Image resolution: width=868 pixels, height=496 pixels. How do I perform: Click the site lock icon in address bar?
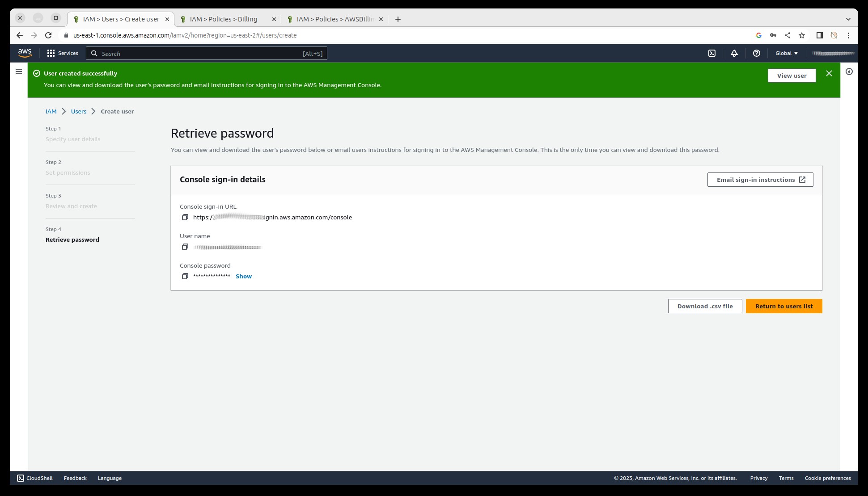[66, 35]
